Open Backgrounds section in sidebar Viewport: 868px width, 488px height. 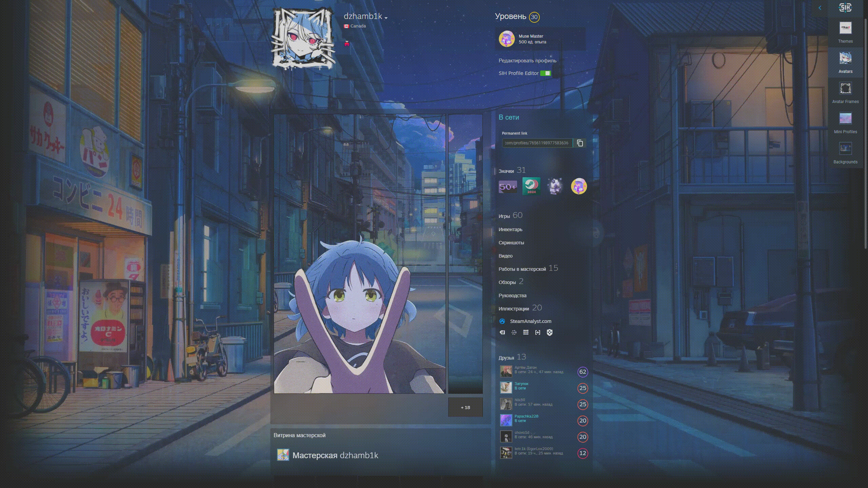(845, 153)
